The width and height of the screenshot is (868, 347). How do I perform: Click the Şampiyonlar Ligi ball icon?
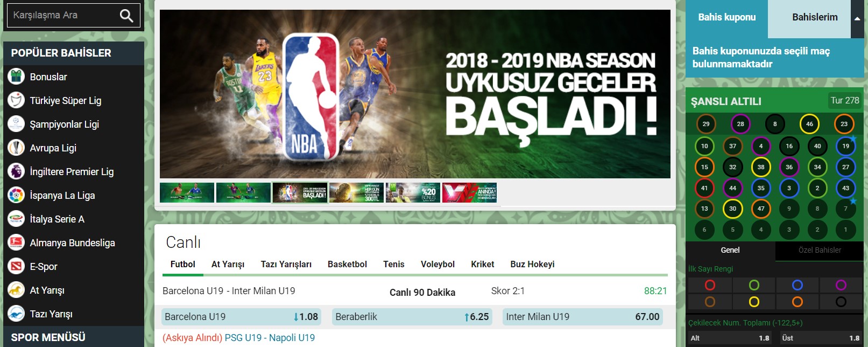(x=16, y=124)
